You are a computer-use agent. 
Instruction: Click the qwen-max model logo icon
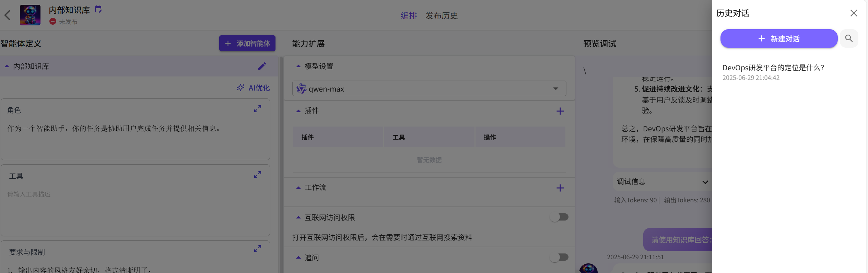click(301, 88)
